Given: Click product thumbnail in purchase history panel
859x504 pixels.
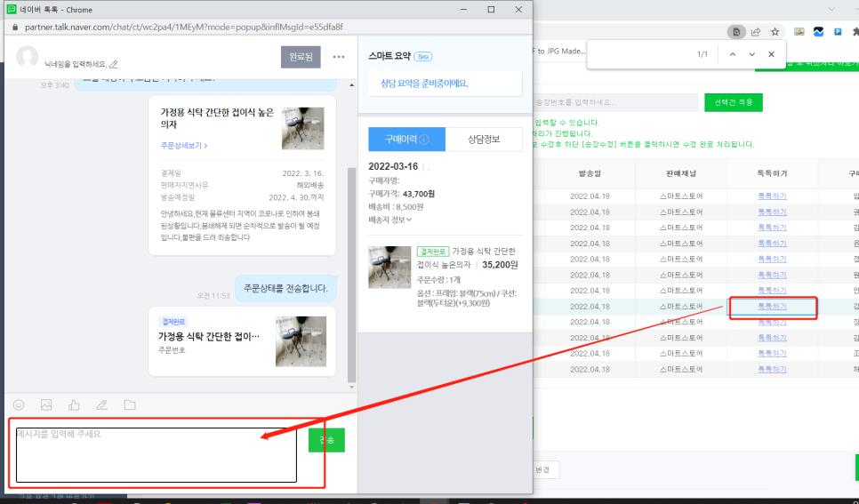Looking at the screenshot, I should tap(389, 268).
